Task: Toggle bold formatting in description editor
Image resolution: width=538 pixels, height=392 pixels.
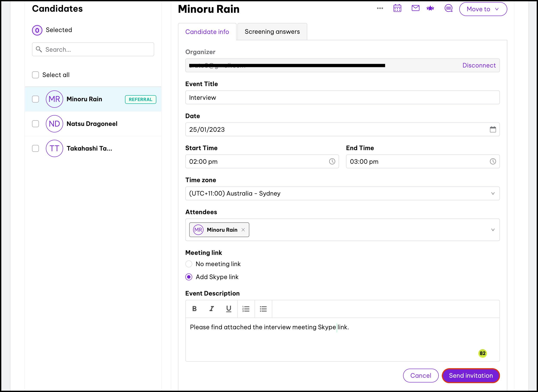Action: (194, 309)
